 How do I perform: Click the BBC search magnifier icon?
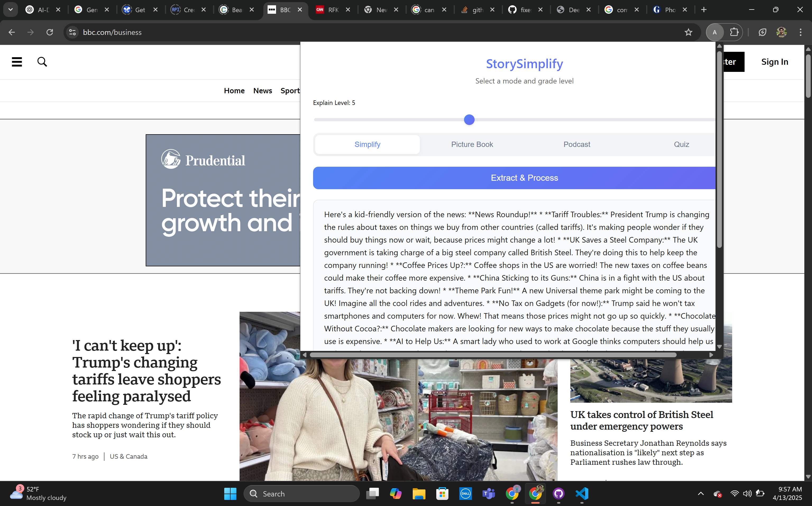point(42,62)
